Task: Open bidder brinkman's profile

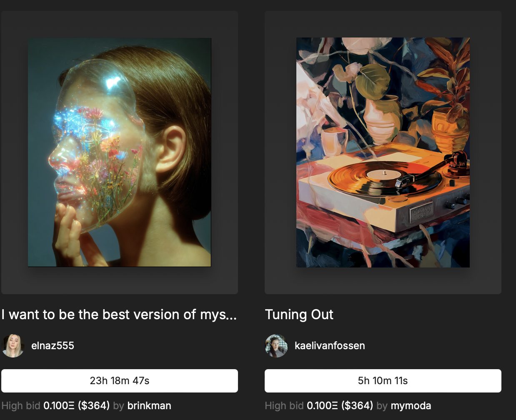Action: coord(149,405)
